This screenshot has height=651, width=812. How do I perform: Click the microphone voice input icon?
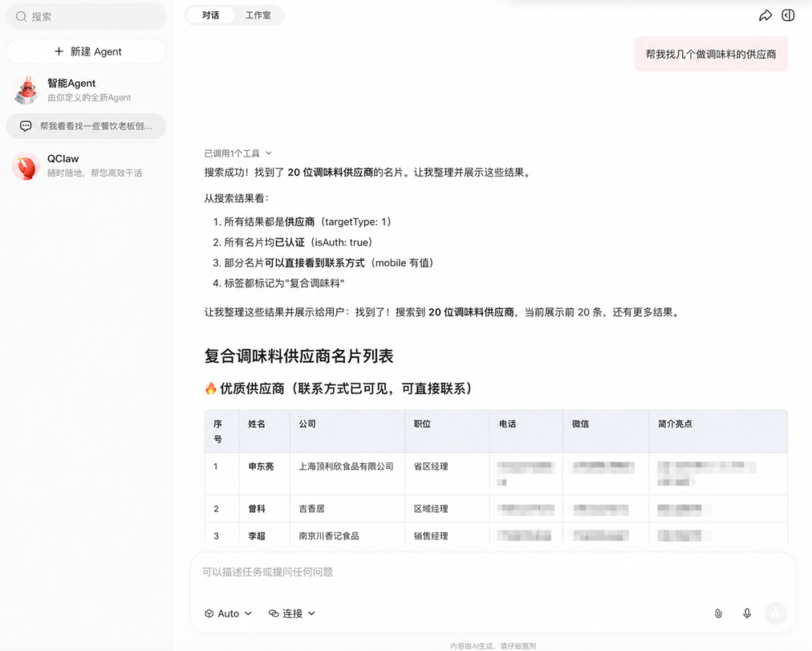[x=747, y=613]
